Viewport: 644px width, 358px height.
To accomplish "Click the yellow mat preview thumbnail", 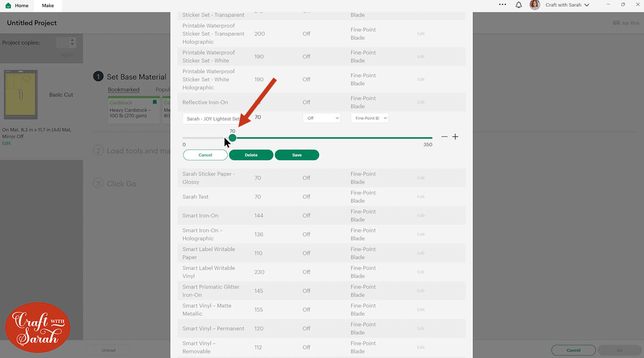I will point(21,95).
